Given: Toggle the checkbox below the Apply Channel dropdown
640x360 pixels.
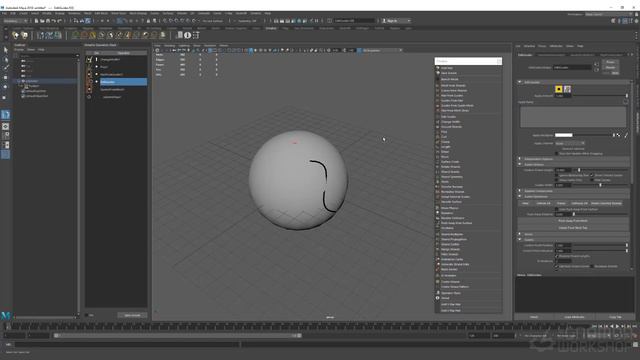Looking at the screenshot, I should [556, 153].
